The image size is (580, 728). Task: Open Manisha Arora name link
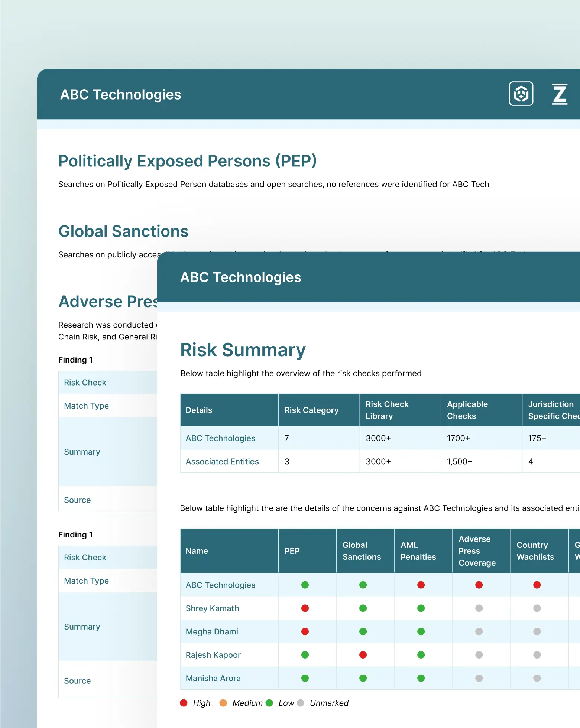point(213,679)
